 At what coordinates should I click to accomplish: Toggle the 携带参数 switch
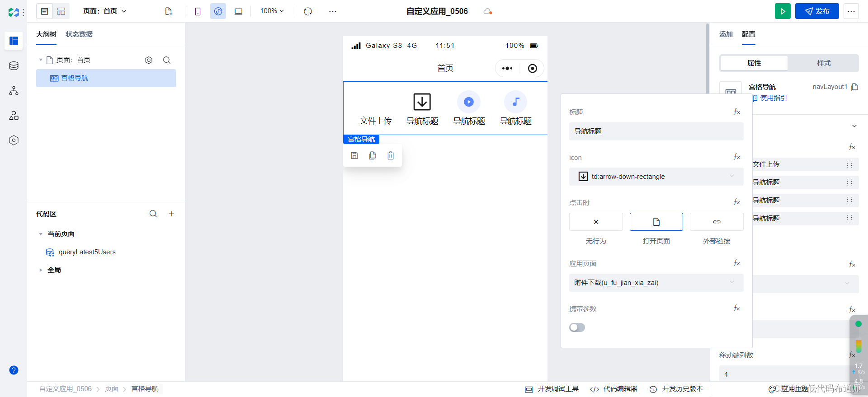[x=577, y=327]
